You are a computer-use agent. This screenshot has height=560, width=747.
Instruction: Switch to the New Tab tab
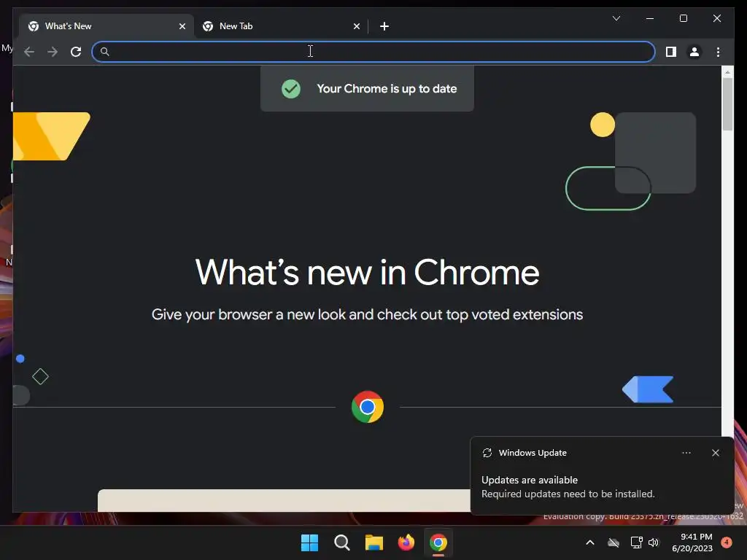point(281,26)
